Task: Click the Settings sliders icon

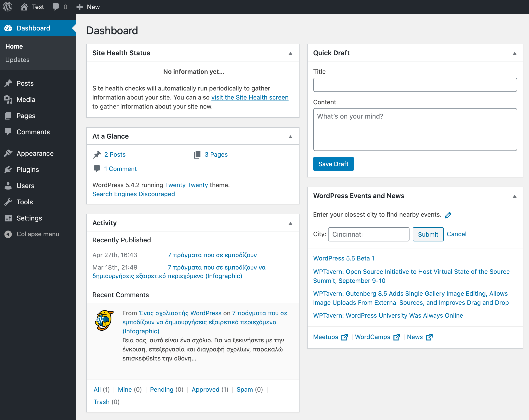Action: click(8, 218)
